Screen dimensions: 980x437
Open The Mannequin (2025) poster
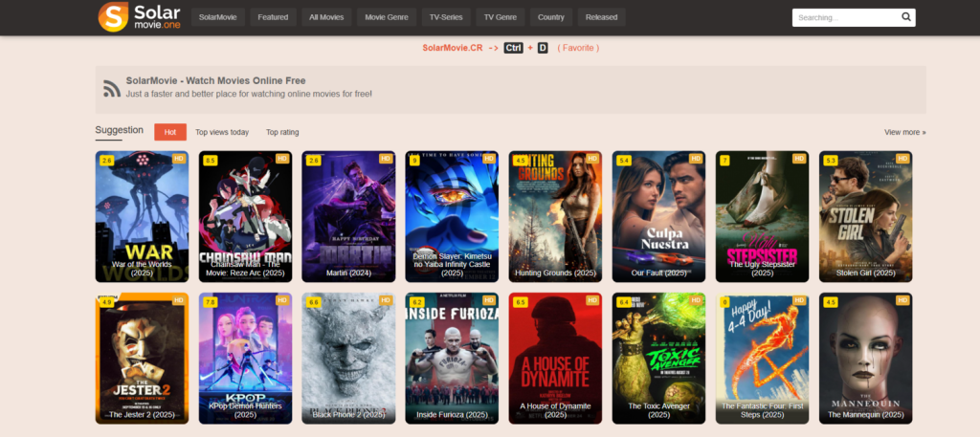click(865, 359)
